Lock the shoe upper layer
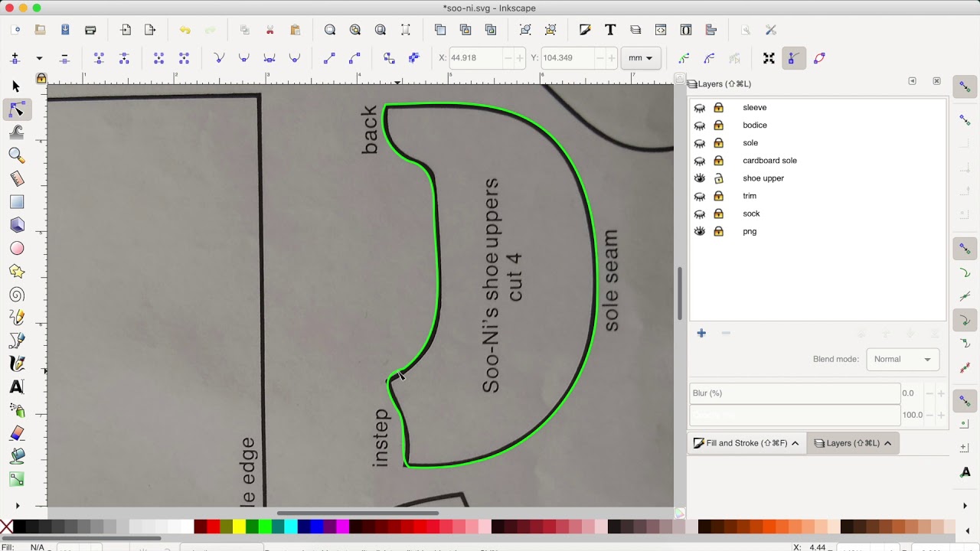 tap(718, 178)
